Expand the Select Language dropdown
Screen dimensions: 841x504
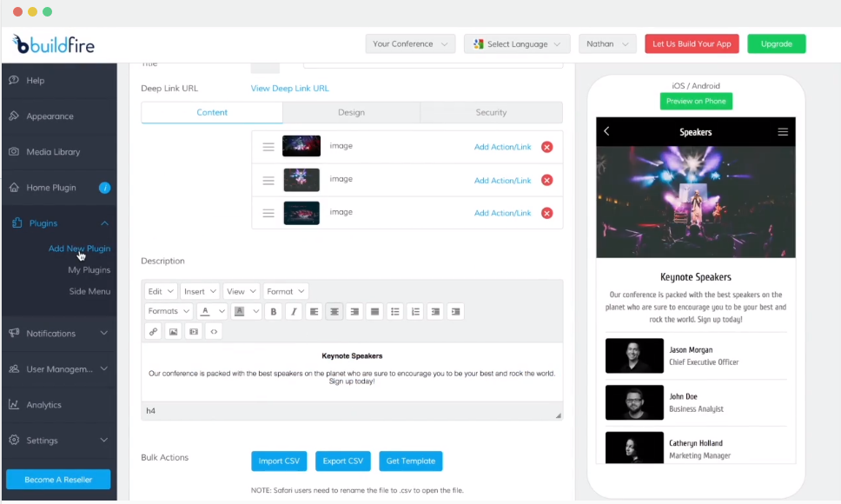click(517, 44)
